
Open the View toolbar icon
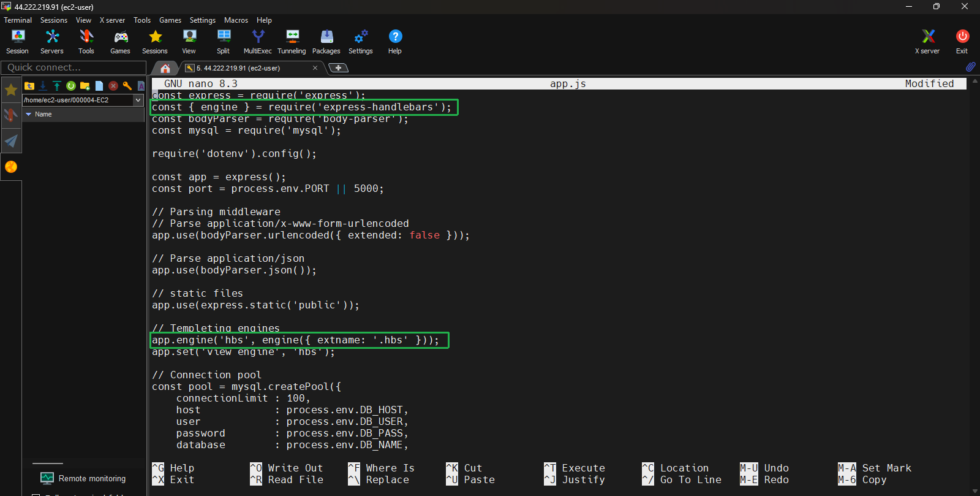point(189,42)
